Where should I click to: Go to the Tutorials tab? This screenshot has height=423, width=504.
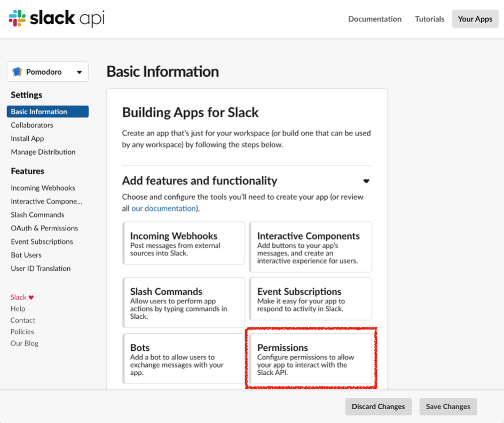[429, 19]
